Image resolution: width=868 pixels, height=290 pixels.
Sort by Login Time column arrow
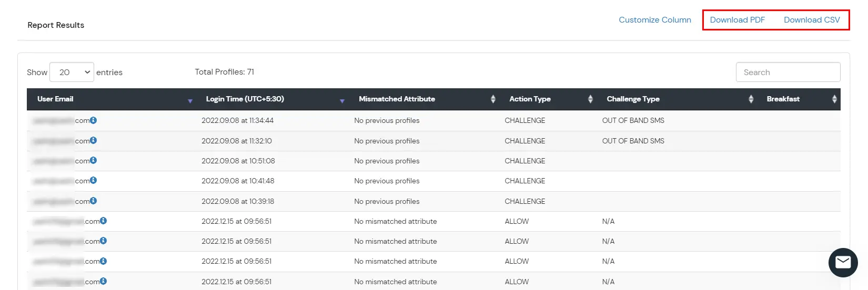342,101
